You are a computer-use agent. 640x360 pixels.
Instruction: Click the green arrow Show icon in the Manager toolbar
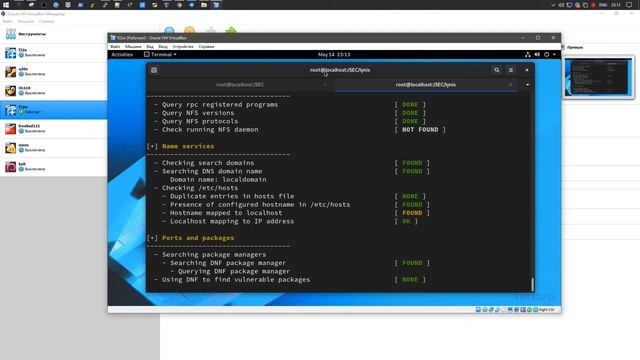(x=231, y=30)
